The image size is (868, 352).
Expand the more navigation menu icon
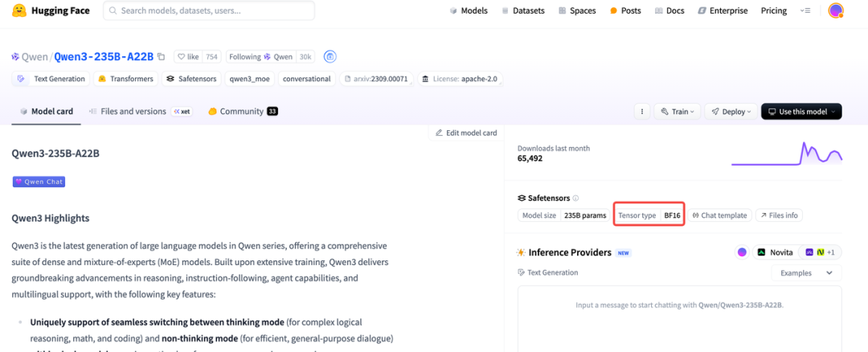[805, 10]
